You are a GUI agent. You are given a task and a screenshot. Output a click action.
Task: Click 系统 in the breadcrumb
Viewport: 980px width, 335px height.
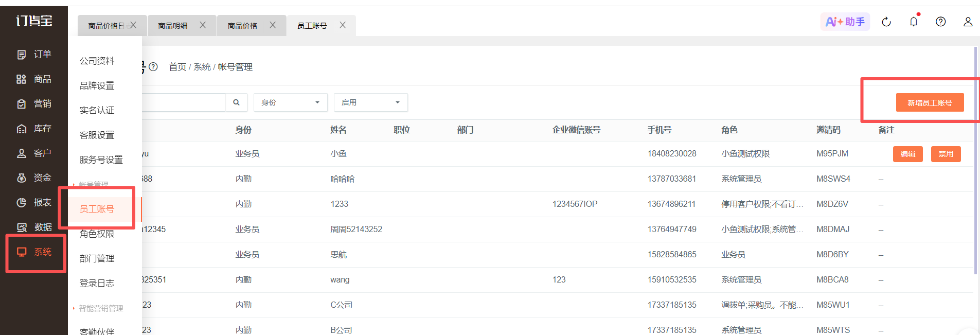pyautogui.click(x=202, y=67)
